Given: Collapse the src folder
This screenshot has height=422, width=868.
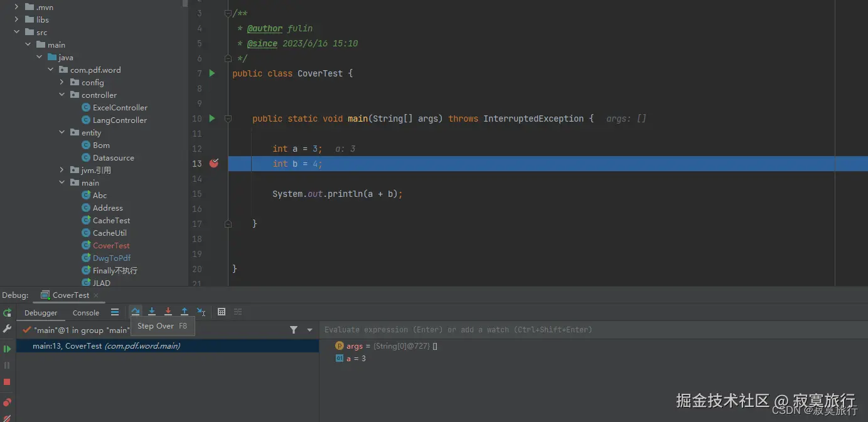Looking at the screenshot, I should coord(17,33).
